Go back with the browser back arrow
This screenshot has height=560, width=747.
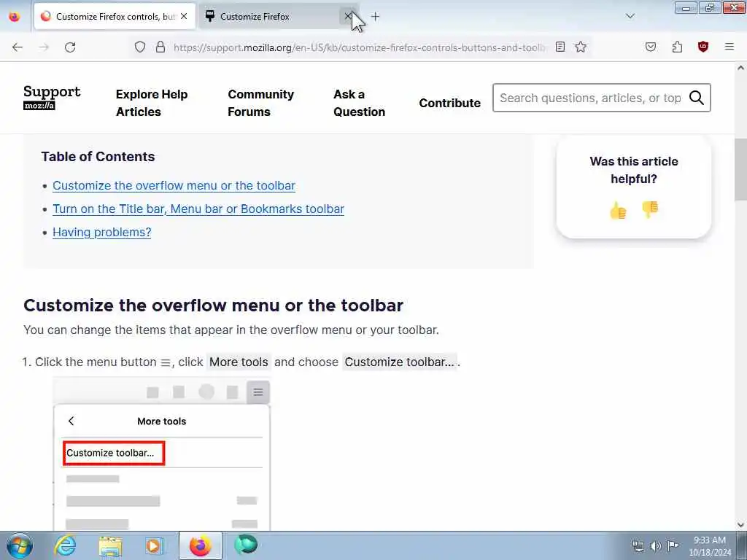pos(18,47)
